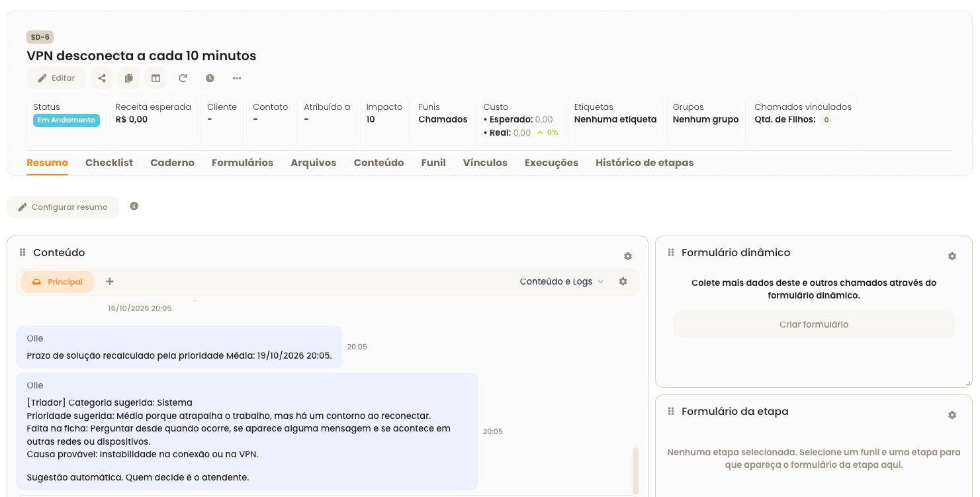Switch to the Checklist tab
The height and width of the screenshot is (497, 980).
click(109, 163)
